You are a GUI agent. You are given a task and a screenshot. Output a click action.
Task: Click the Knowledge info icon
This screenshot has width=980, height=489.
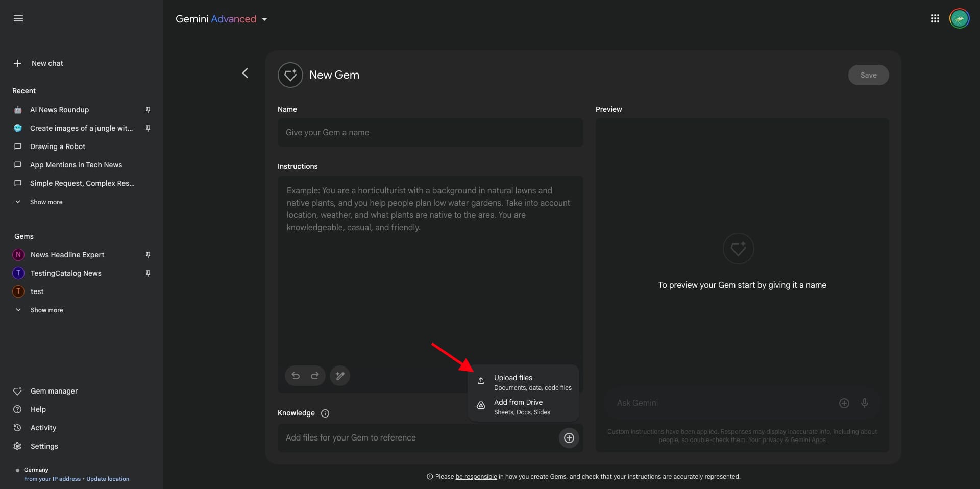325,413
